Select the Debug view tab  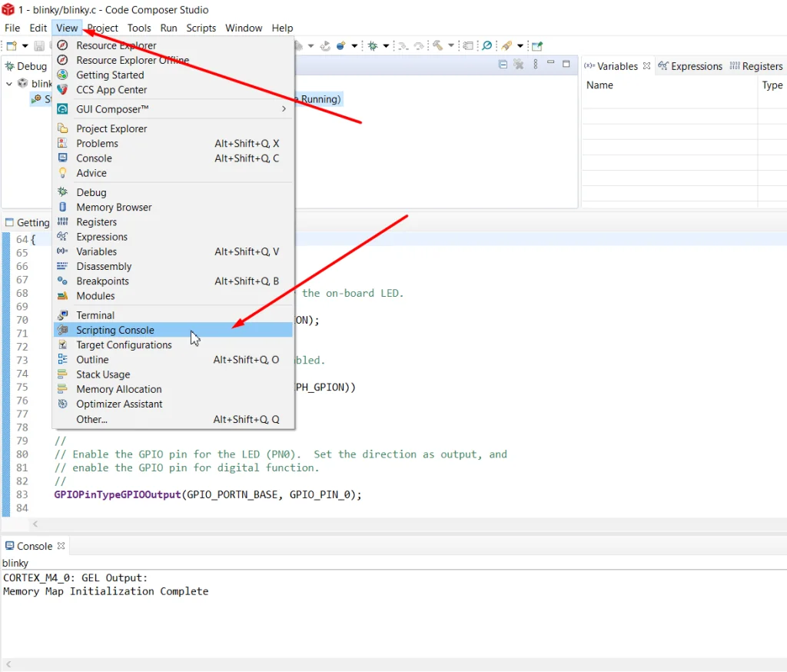pyautogui.click(x=25, y=66)
